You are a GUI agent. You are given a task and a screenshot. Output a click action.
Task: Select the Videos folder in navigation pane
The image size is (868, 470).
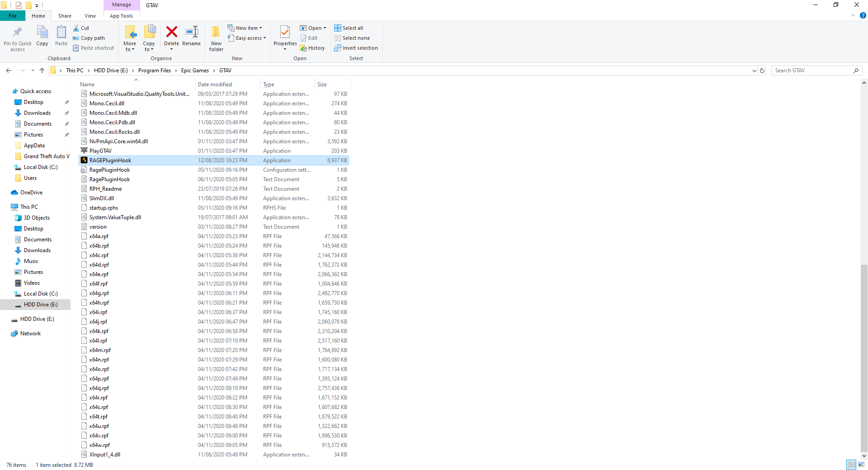(x=28, y=283)
